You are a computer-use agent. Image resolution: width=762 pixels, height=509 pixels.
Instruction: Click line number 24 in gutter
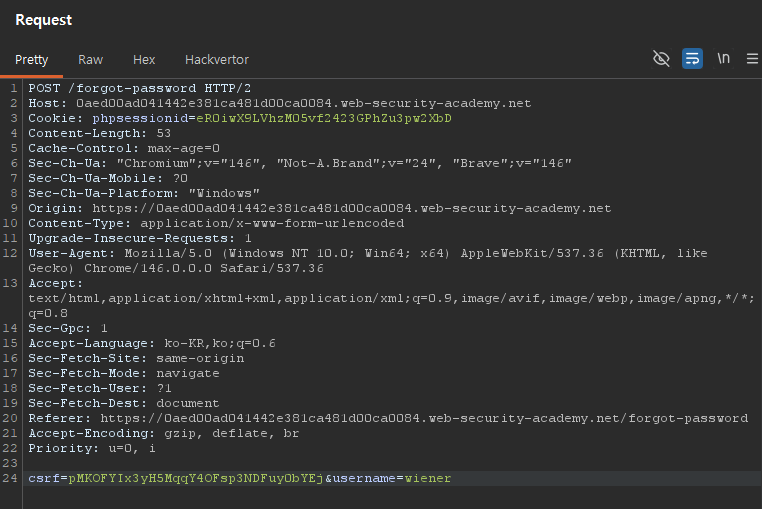tap(12, 478)
